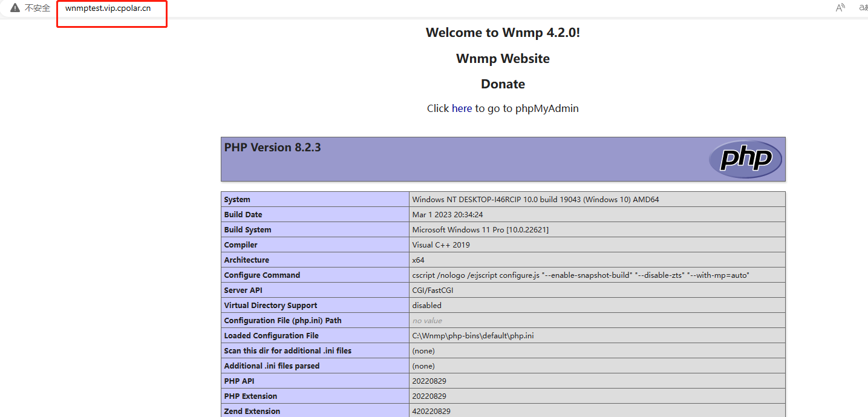Click the not-secure warning triangle icon
Viewport: 868px width, 417px height.
coord(15,8)
